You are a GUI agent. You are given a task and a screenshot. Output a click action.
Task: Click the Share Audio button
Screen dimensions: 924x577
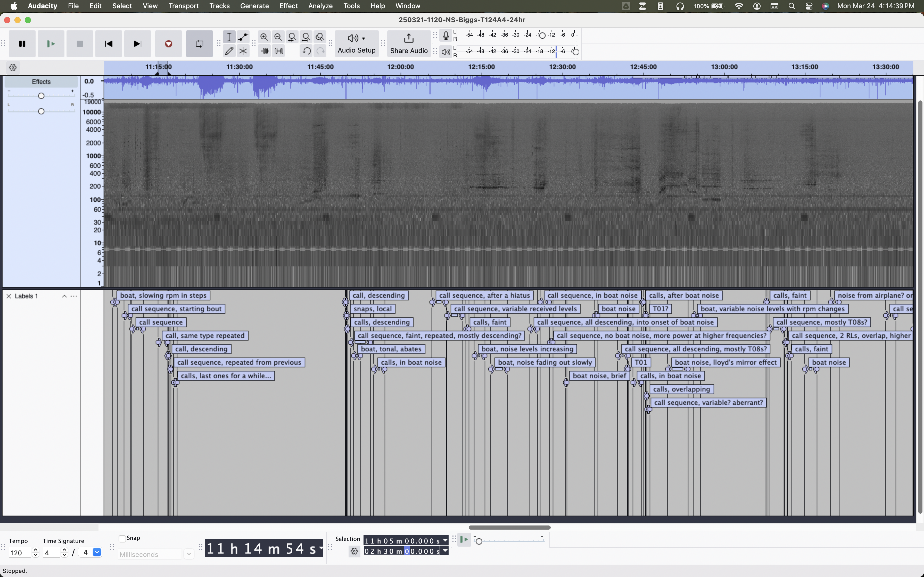(x=409, y=44)
